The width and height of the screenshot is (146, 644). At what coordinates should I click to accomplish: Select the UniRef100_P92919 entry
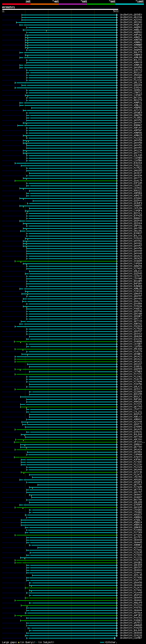pyautogui.click(x=131, y=326)
